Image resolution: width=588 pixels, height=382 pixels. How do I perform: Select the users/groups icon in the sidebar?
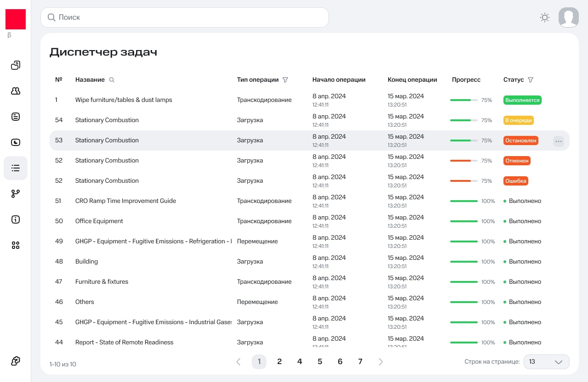[16, 91]
